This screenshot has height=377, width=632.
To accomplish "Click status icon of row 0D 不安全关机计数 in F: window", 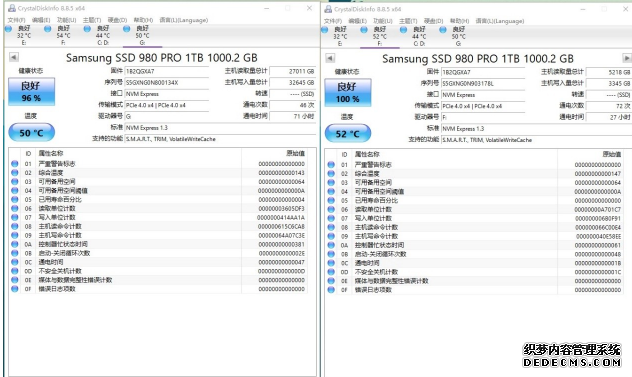I will tap(331, 272).
